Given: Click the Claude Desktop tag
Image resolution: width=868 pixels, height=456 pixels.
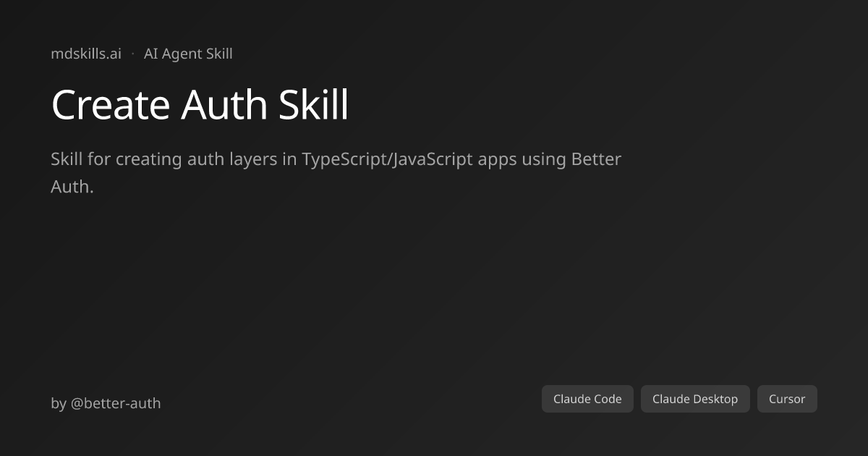Looking at the screenshot, I should pyautogui.click(x=695, y=399).
